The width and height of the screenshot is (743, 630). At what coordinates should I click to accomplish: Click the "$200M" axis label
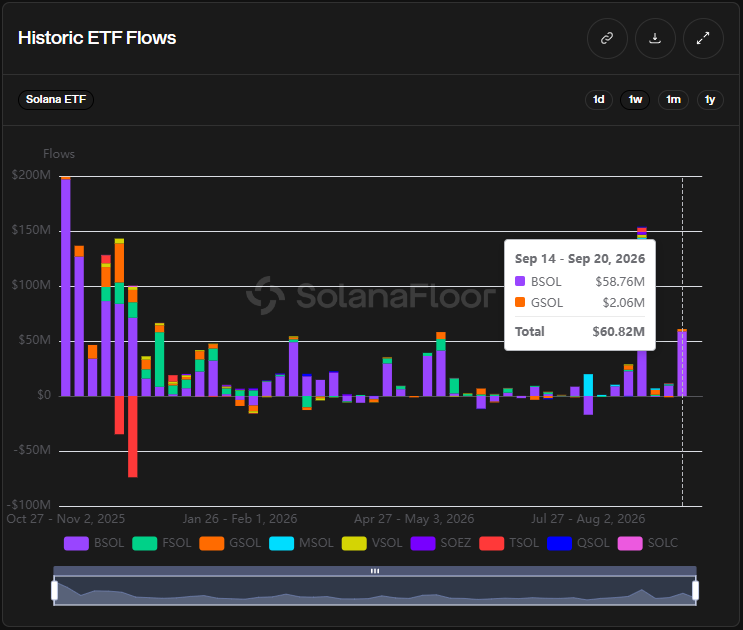click(x=31, y=175)
